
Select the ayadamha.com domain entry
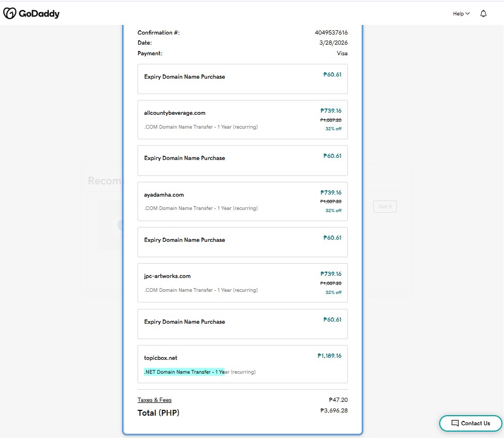pos(164,195)
